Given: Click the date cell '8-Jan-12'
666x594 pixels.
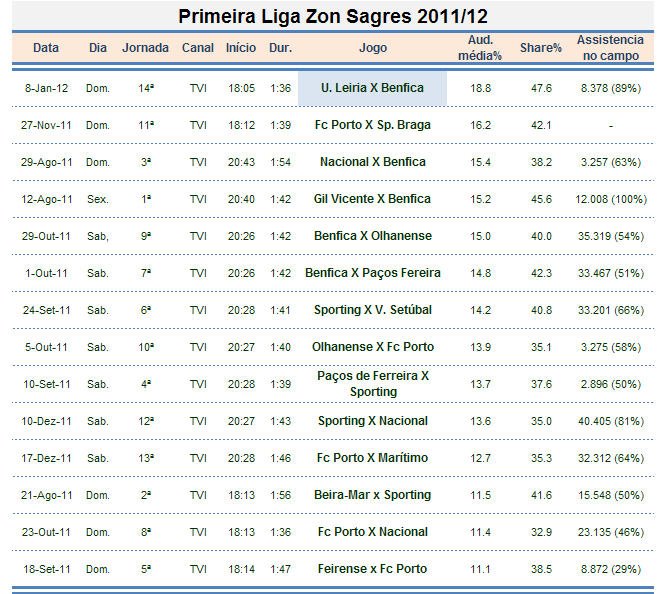Looking at the screenshot, I should [46, 89].
